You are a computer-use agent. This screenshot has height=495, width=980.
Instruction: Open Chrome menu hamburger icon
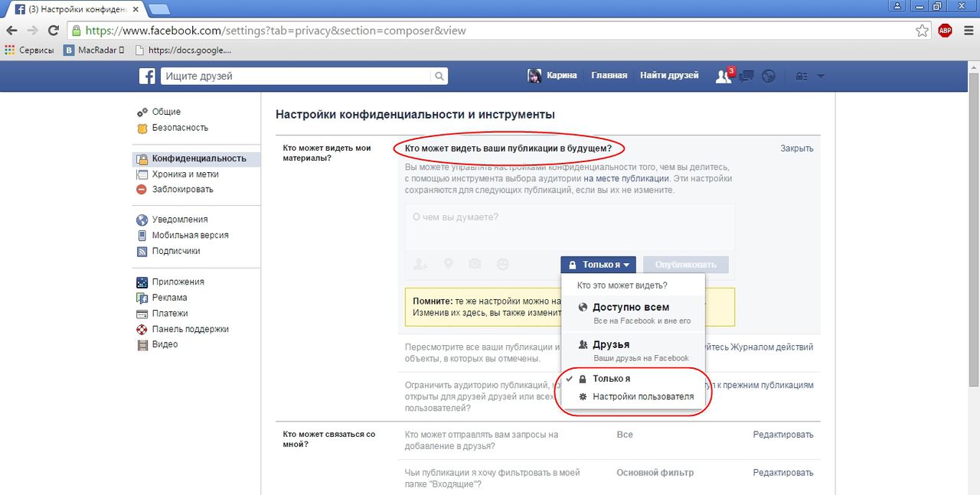[967, 31]
